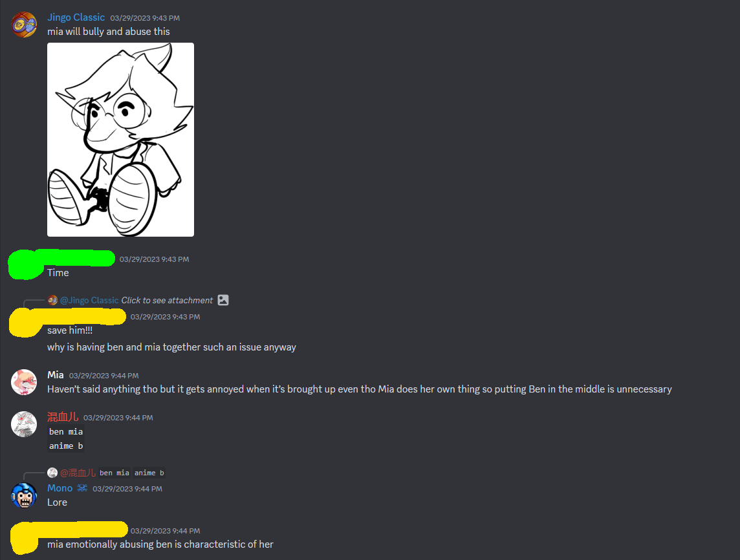The height and width of the screenshot is (560, 740).
Task: Click the image attachment icon in reply preview
Action: coord(223,300)
